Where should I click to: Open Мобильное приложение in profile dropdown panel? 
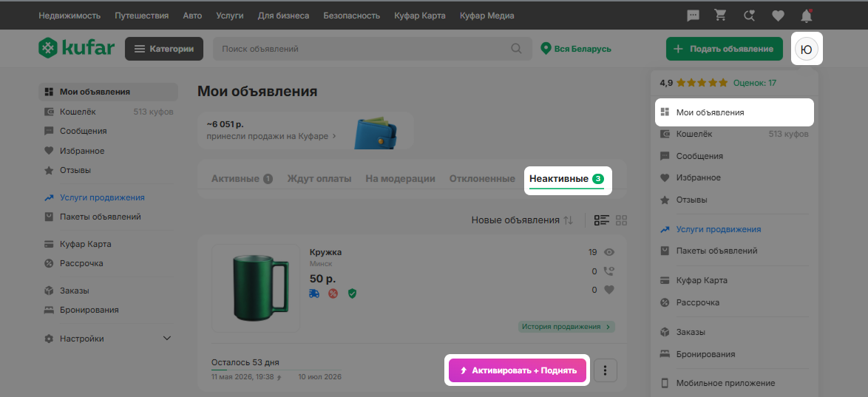tap(735, 383)
